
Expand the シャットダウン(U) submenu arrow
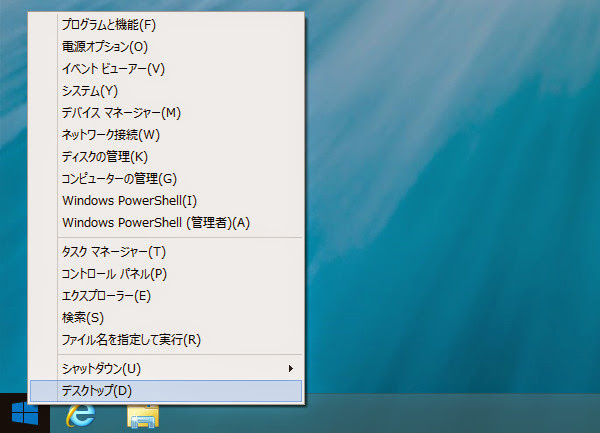pyautogui.click(x=291, y=369)
